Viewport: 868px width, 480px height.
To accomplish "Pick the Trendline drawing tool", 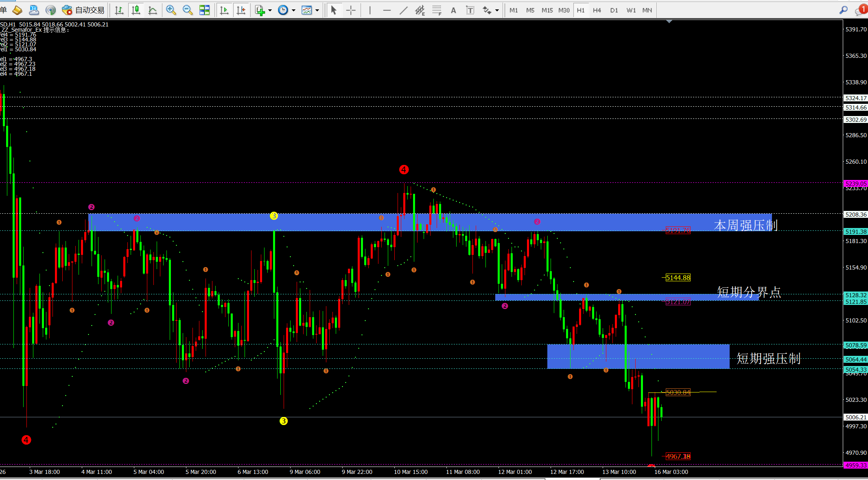I will tap(403, 10).
